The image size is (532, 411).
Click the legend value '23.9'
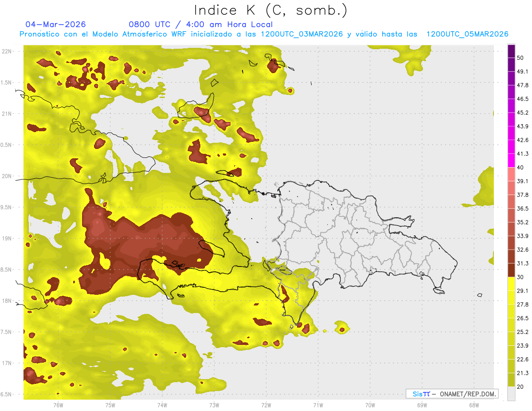tap(523, 346)
